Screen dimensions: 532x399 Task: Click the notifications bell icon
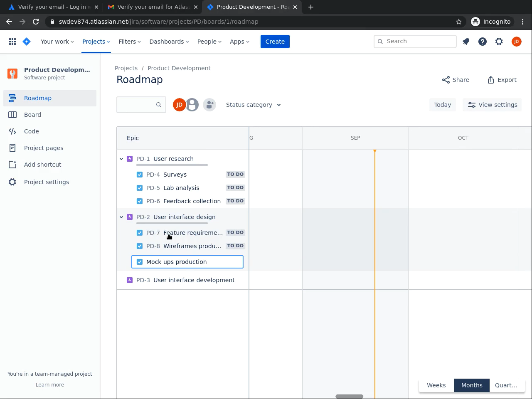pyautogui.click(x=466, y=42)
